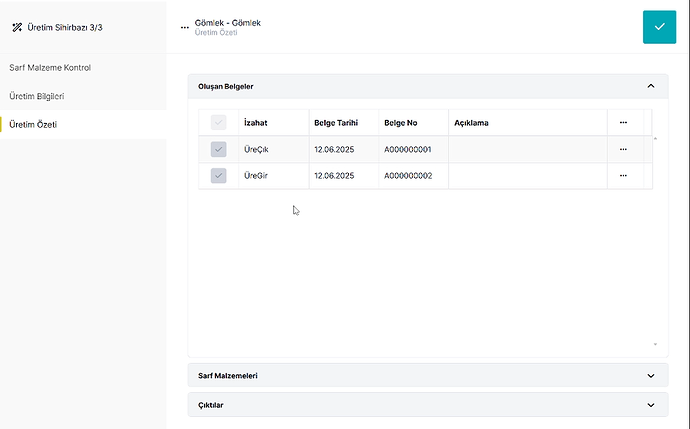Collapse the Oluşan Belgeler section

[x=651, y=86]
